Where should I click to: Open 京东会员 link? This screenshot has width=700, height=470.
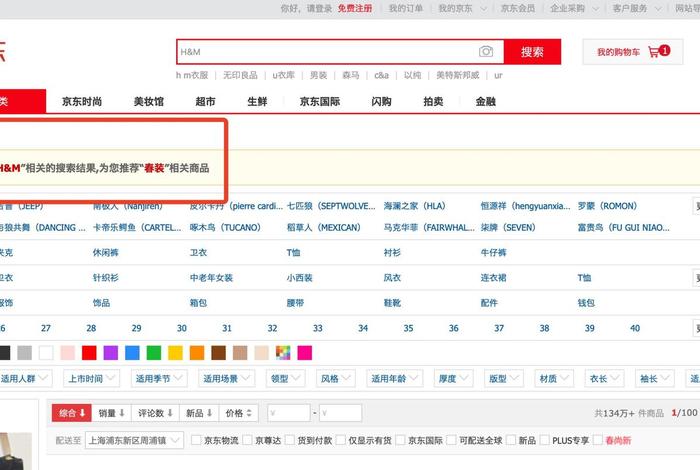[x=518, y=8]
